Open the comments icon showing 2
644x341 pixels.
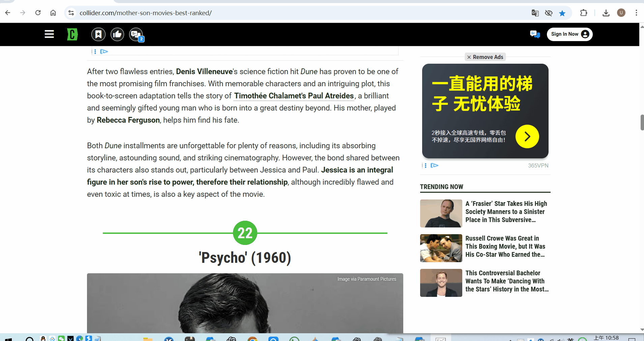pos(136,34)
